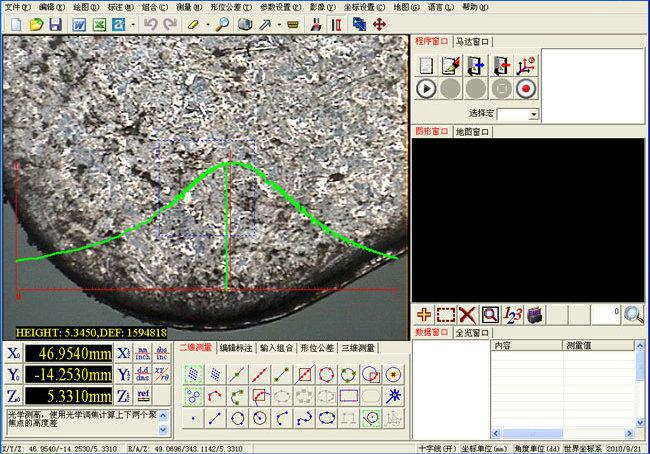Click the red four-way move arrows icon

pos(379,23)
